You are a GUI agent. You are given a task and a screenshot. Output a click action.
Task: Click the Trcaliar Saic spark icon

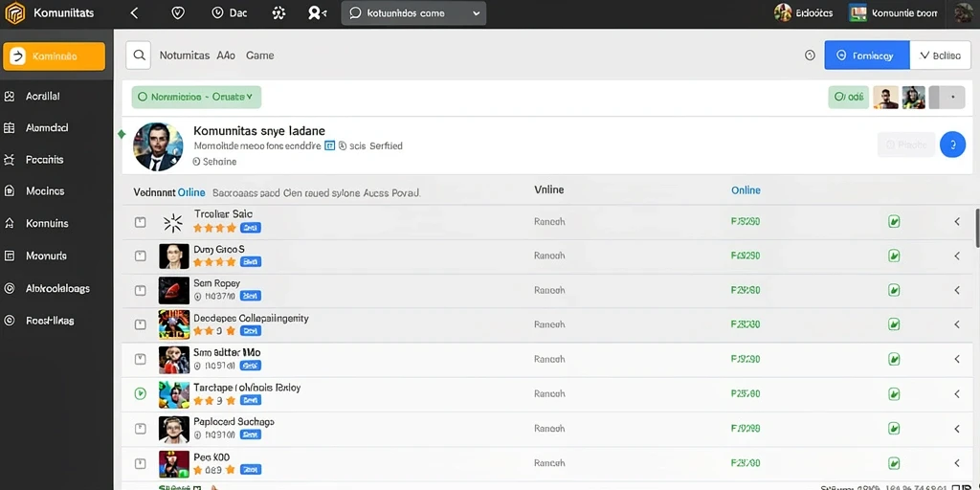[172, 222]
